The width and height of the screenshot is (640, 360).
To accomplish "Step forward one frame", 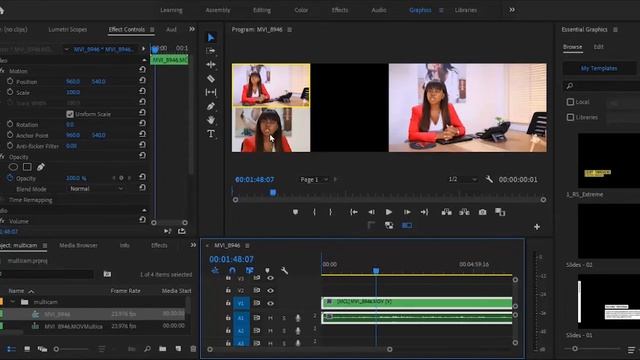I will point(407,212).
